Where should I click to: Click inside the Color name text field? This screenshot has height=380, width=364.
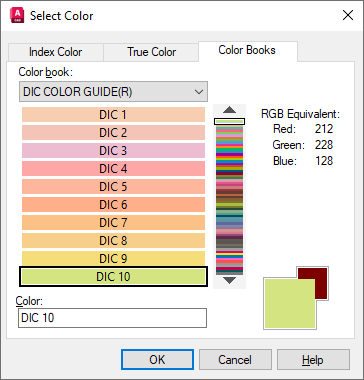click(x=112, y=318)
